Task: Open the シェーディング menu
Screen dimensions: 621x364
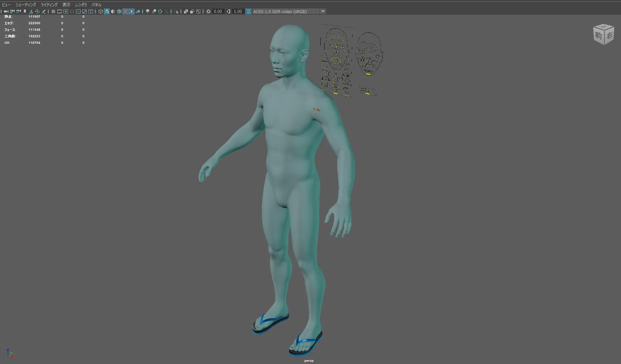Action: pos(26,5)
